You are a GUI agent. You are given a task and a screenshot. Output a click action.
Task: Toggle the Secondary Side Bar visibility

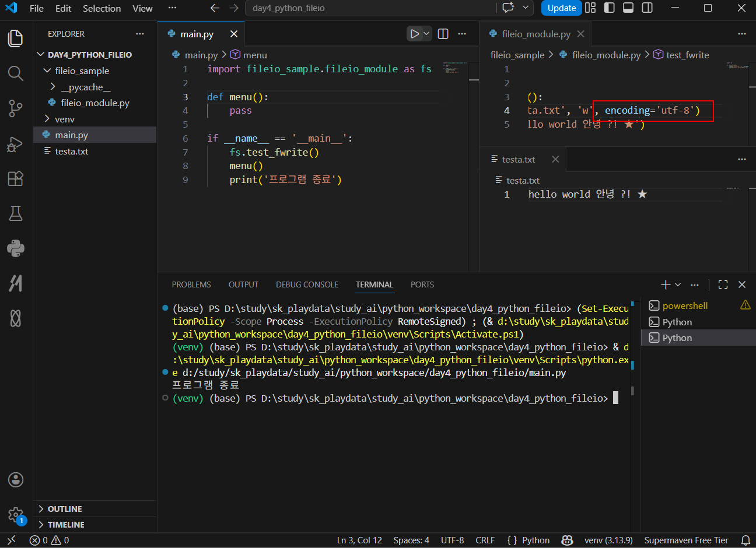point(647,8)
